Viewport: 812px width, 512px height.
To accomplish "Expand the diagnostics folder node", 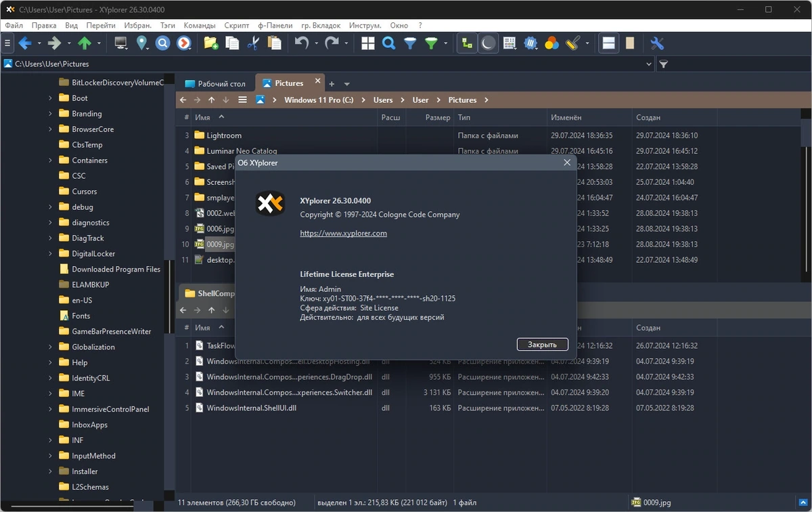I will coord(51,222).
